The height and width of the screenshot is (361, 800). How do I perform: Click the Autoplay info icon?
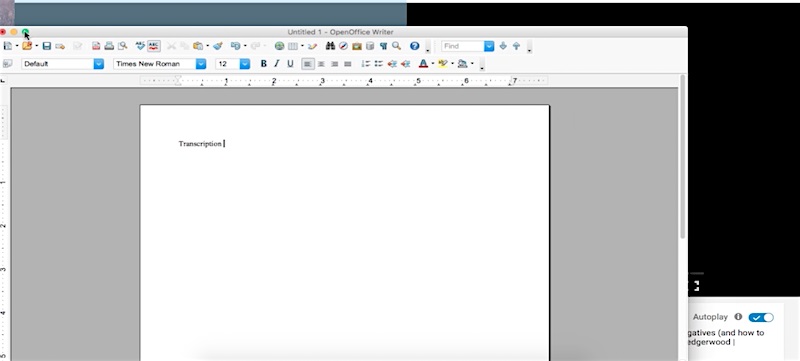coord(738,317)
